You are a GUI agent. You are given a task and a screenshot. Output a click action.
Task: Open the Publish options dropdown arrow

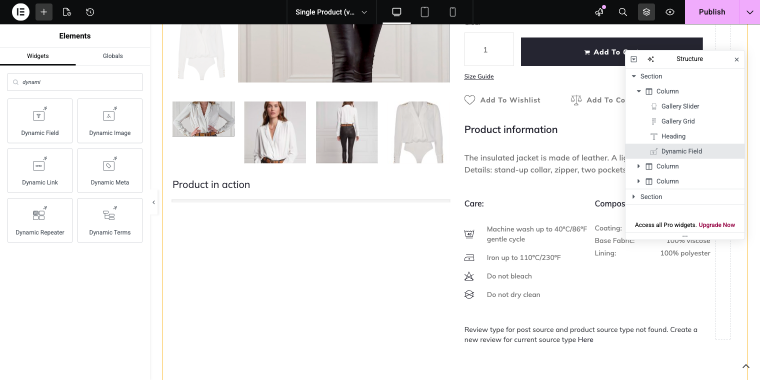(x=749, y=12)
